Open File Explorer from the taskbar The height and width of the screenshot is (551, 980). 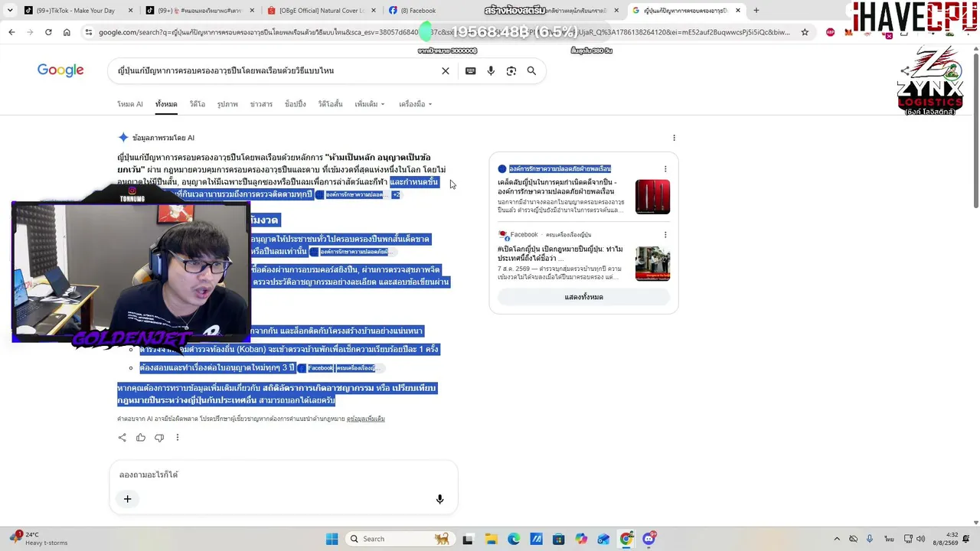[x=491, y=539]
